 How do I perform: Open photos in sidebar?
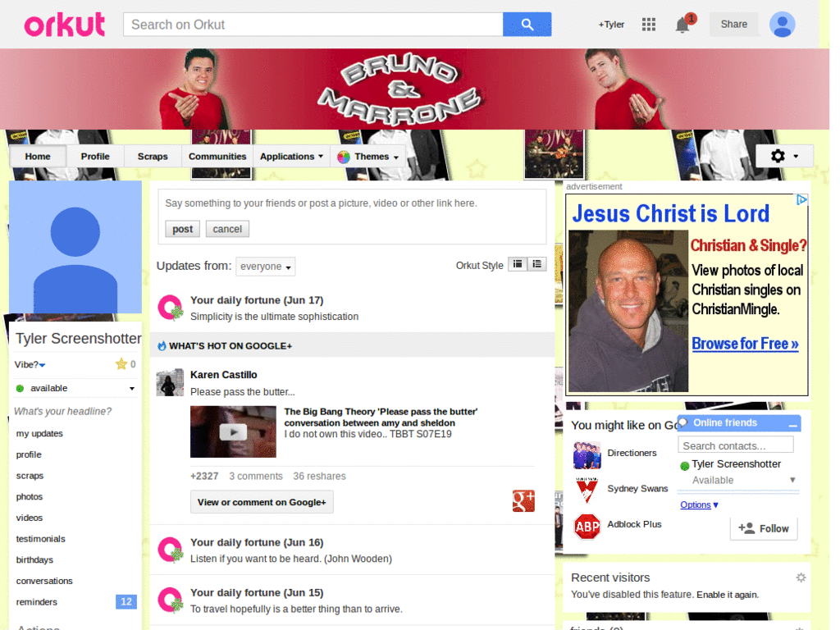[30, 496]
